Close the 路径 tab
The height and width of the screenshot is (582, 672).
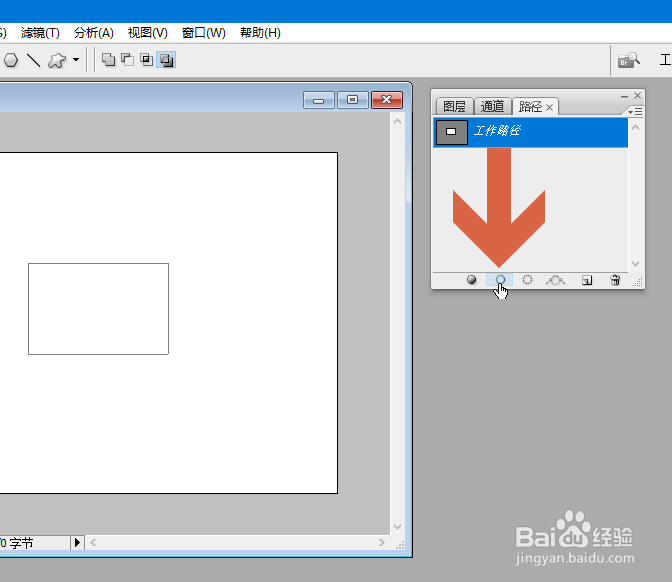[549, 108]
